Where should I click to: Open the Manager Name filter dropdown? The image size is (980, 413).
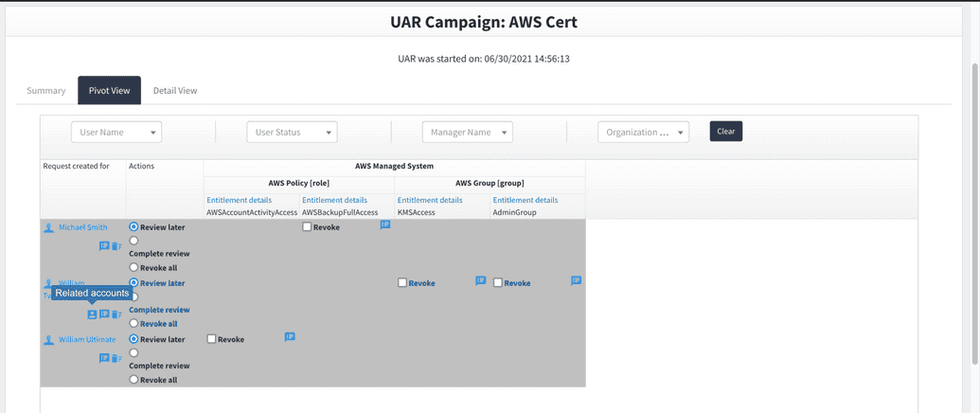[x=467, y=133]
